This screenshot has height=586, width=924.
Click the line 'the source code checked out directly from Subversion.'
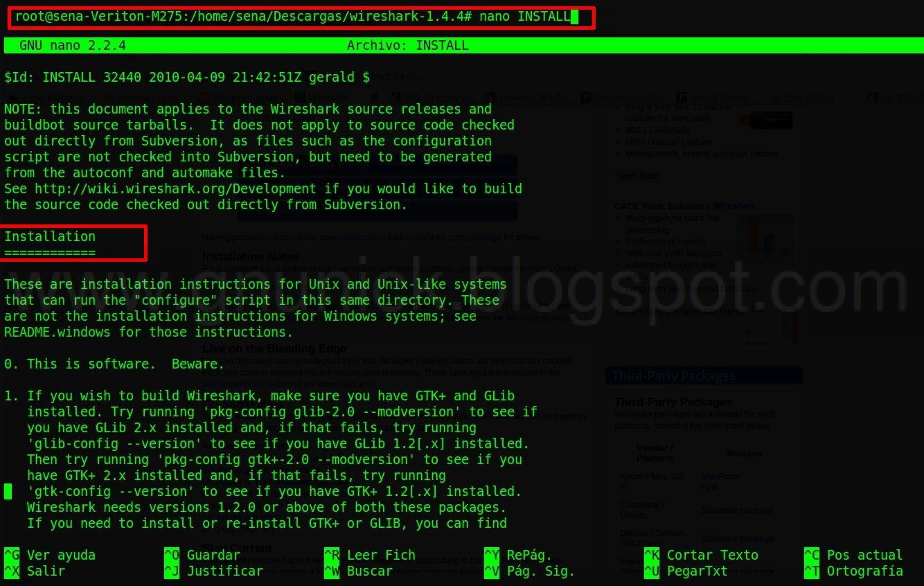pyautogui.click(x=206, y=204)
